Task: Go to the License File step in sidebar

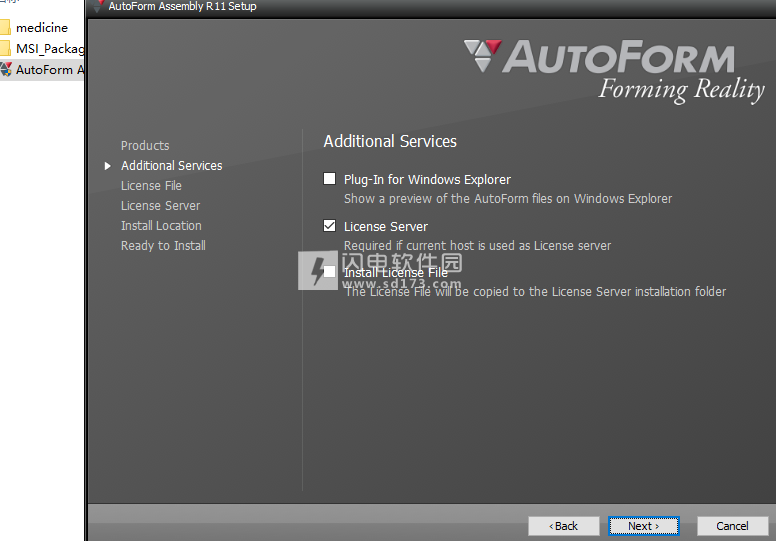Action: click(x=151, y=186)
